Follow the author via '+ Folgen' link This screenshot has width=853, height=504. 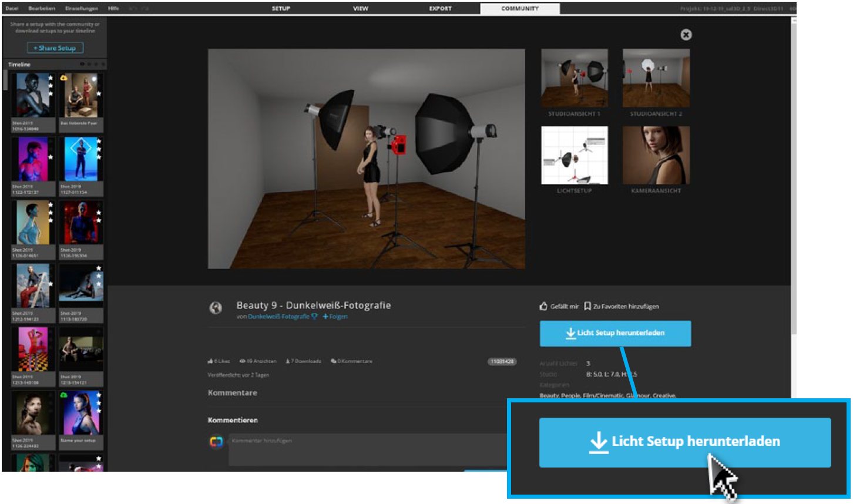[x=335, y=317]
